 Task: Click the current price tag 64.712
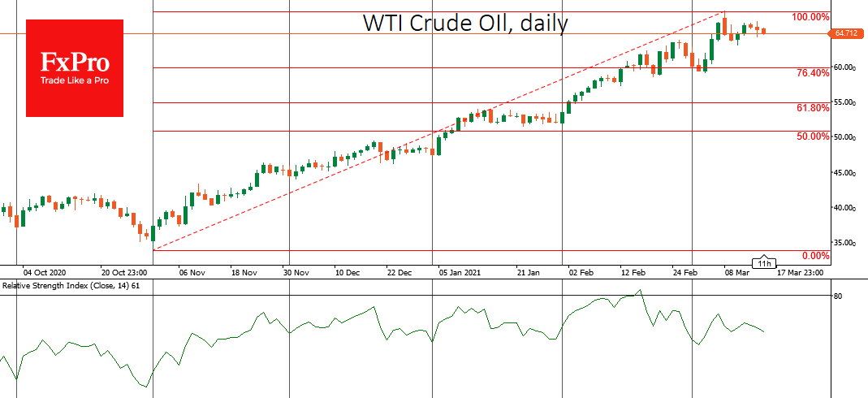(x=844, y=33)
